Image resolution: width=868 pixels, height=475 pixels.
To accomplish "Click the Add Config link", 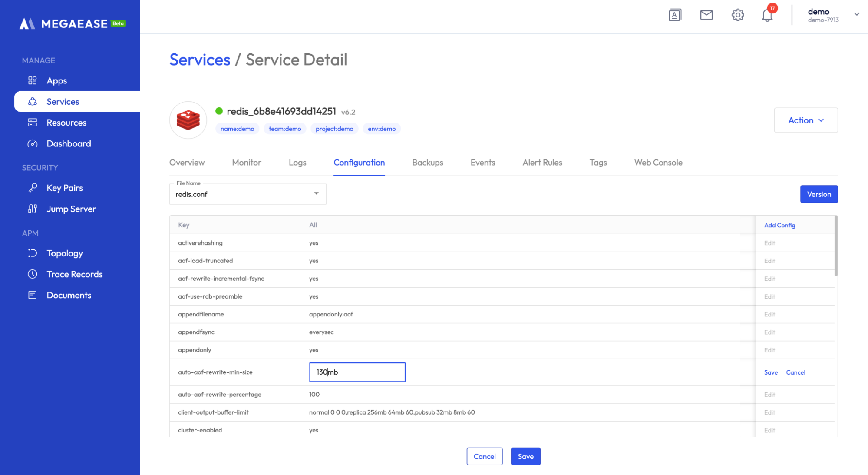I will tap(779, 225).
